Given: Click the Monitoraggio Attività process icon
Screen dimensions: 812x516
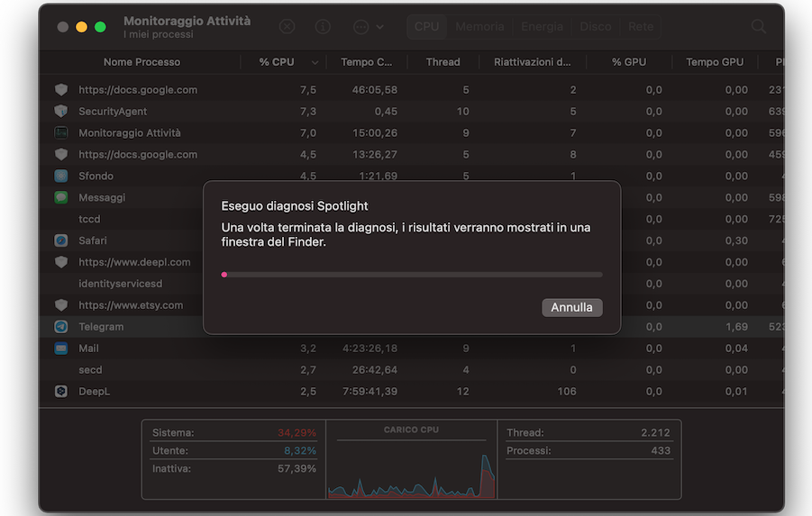Looking at the screenshot, I should pyautogui.click(x=61, y=133).
